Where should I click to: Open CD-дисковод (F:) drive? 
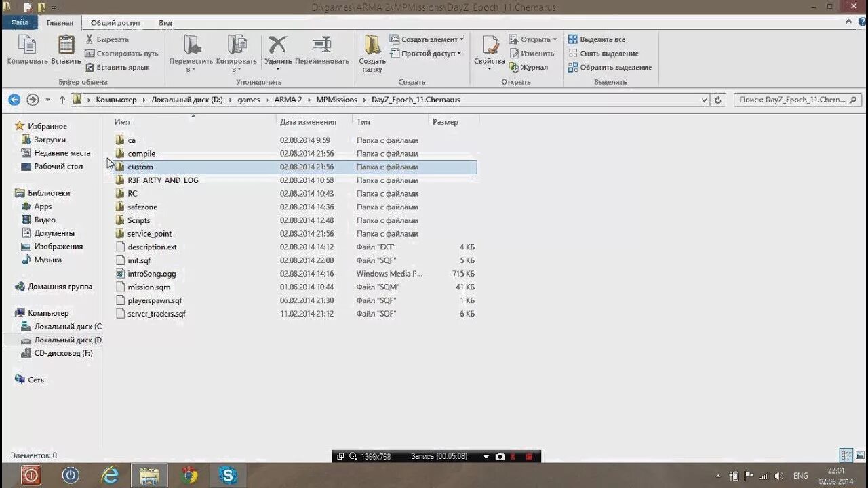pyautogui.click(x=63, y=353)
